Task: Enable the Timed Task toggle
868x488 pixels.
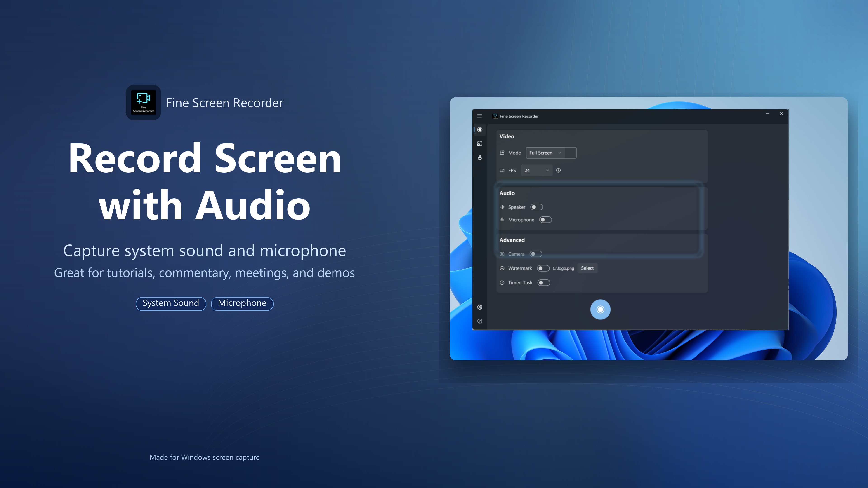Action: [x=543, y=283]
